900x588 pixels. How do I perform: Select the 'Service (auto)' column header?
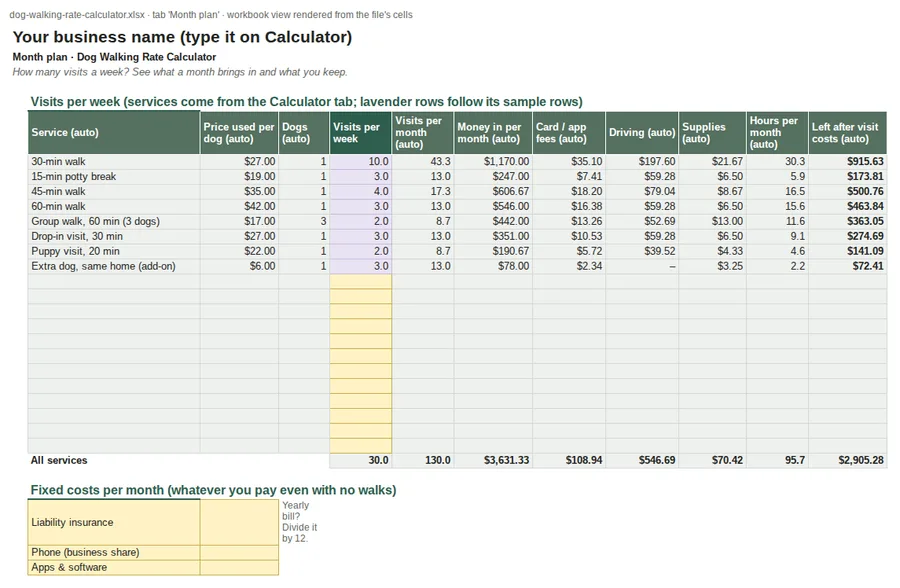(x=114, y=133)
